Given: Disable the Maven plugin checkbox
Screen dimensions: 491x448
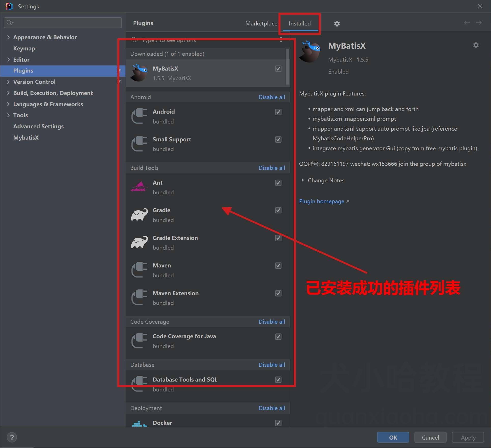Looking at the screenshot, I should (x=278, y=266).
